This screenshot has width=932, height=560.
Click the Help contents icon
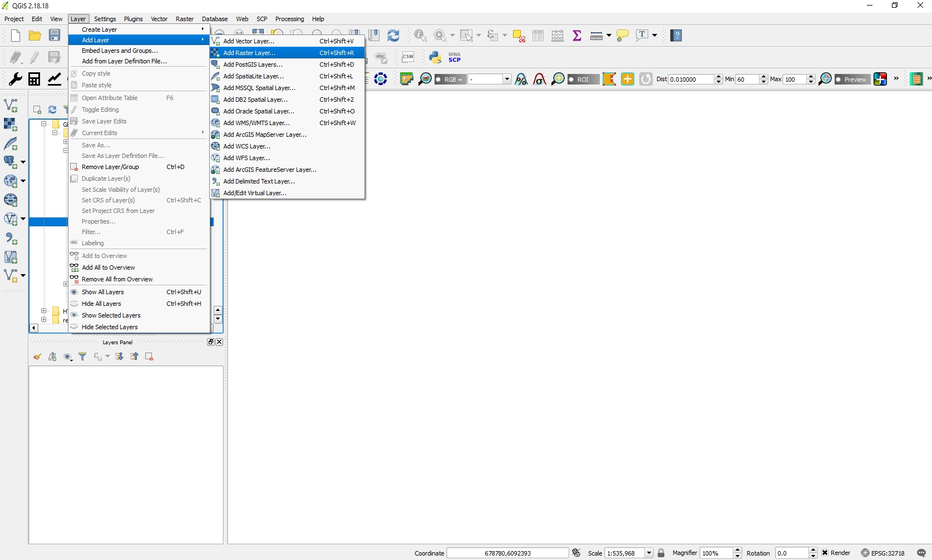676,36
